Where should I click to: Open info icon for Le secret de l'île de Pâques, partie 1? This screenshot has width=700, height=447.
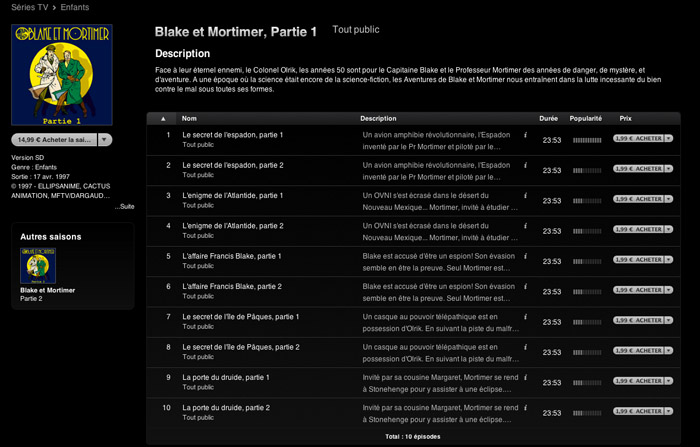[525, 317]
